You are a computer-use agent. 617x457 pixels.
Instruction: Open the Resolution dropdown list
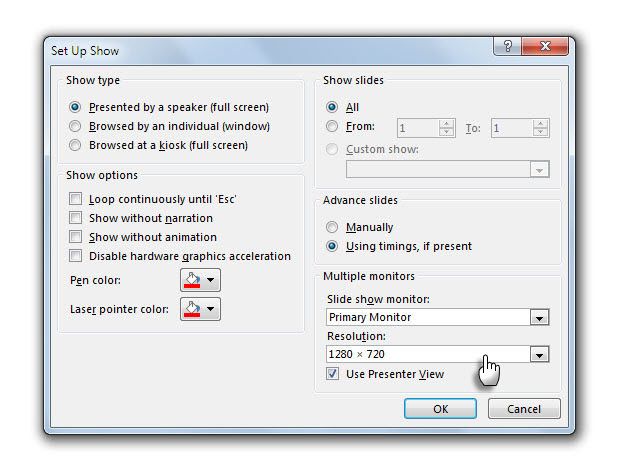[540, 354]
